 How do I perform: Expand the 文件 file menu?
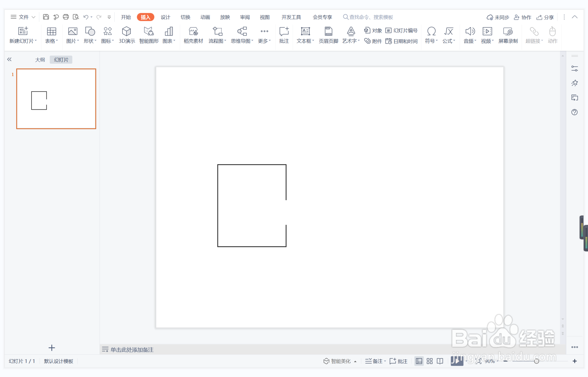23,17
